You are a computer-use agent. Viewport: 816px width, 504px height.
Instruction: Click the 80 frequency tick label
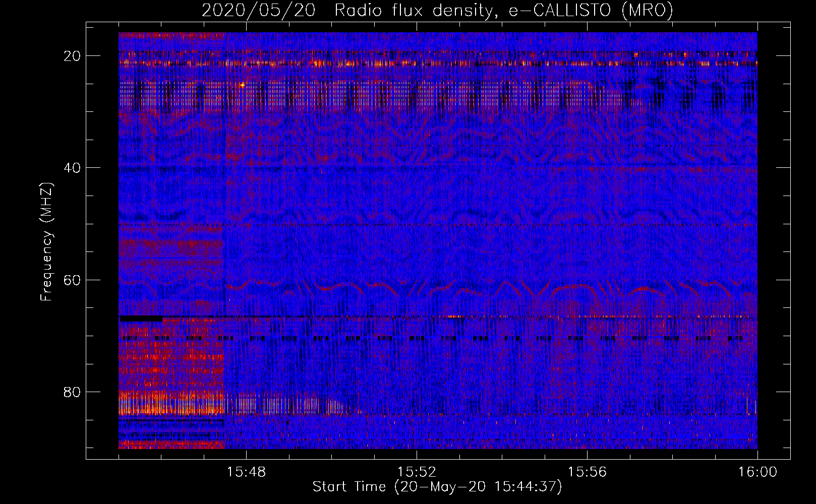pyautogui.click(x=72, y=392)
